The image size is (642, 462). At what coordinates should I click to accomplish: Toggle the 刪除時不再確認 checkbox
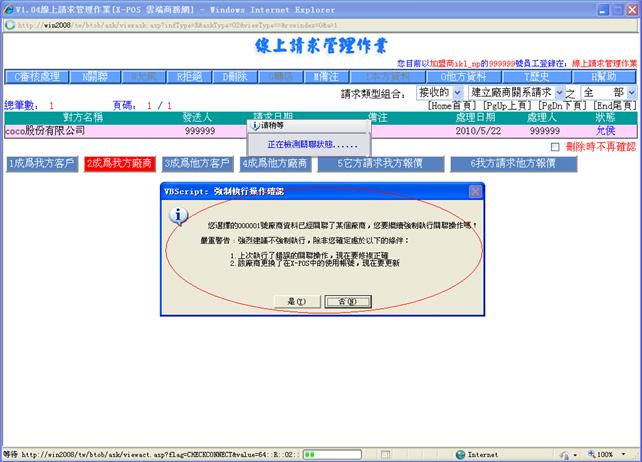(556, 147)
